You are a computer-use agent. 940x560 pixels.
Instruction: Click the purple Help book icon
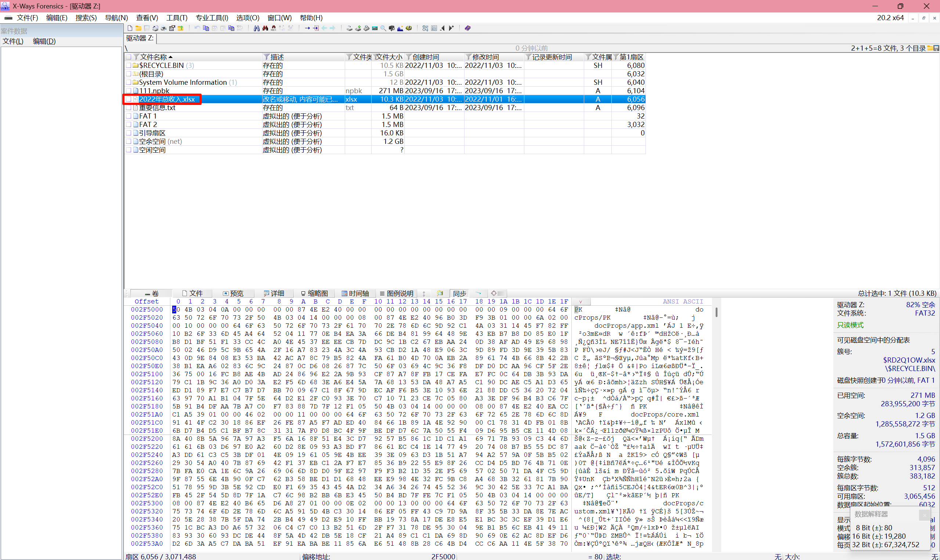[x=468, y=28]
